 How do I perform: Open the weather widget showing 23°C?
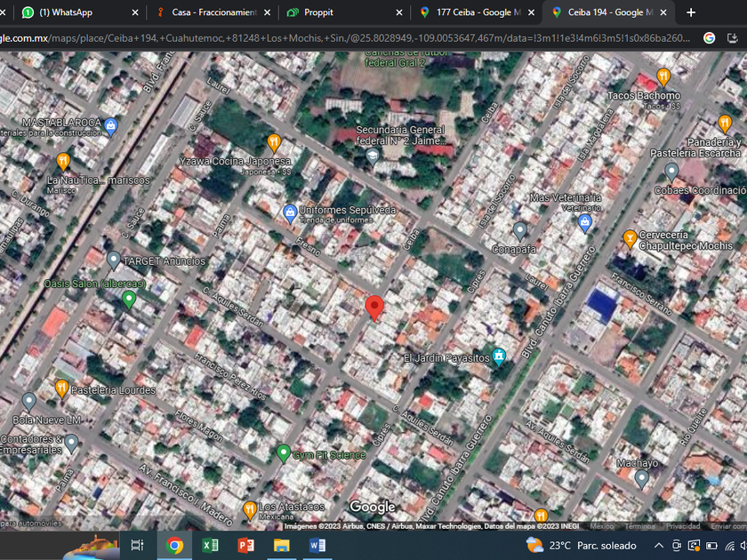[582, 545]
